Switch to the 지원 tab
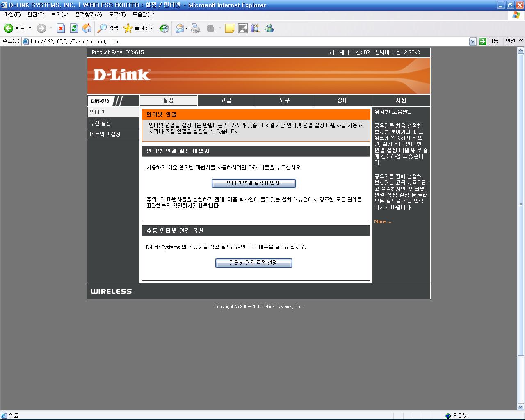Image resolution: width=525 pixels, height=420 pixels. pos(401,100)
